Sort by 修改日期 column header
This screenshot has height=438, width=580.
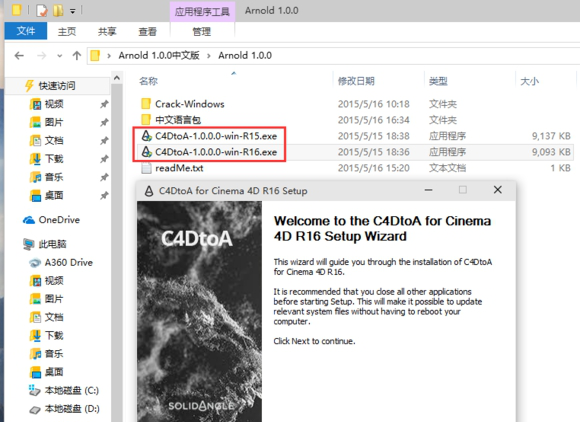356,81
